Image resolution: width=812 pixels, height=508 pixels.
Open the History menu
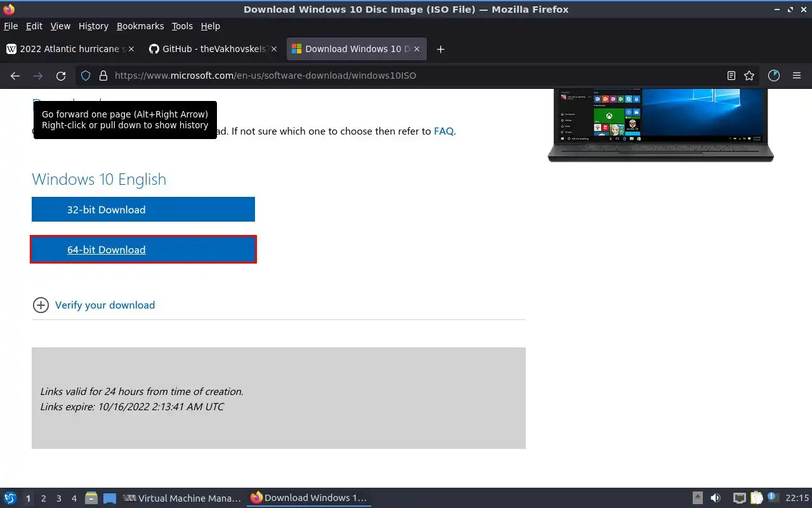[93, 26]
